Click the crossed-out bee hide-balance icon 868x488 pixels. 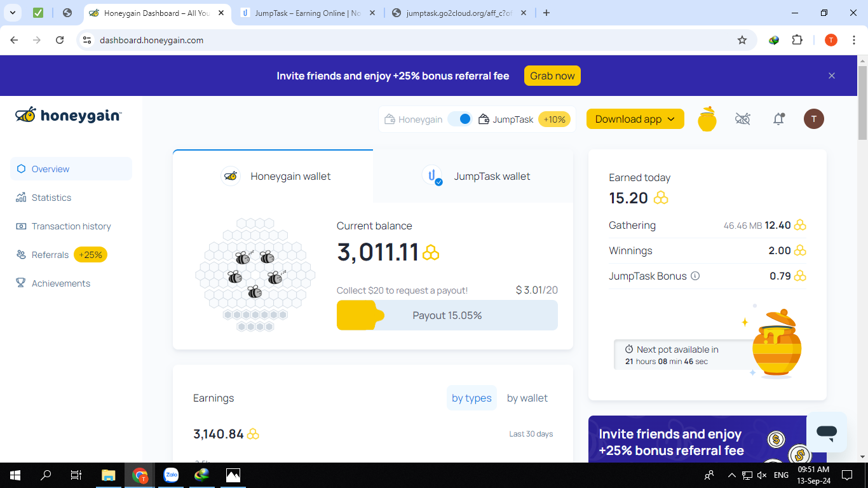pyautogui.click(x=743, y=119)
